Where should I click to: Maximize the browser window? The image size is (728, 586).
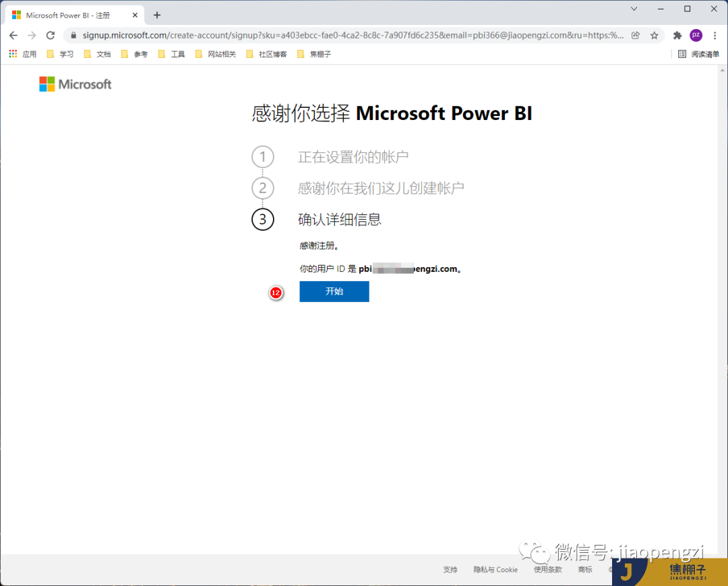coord(688,9)
